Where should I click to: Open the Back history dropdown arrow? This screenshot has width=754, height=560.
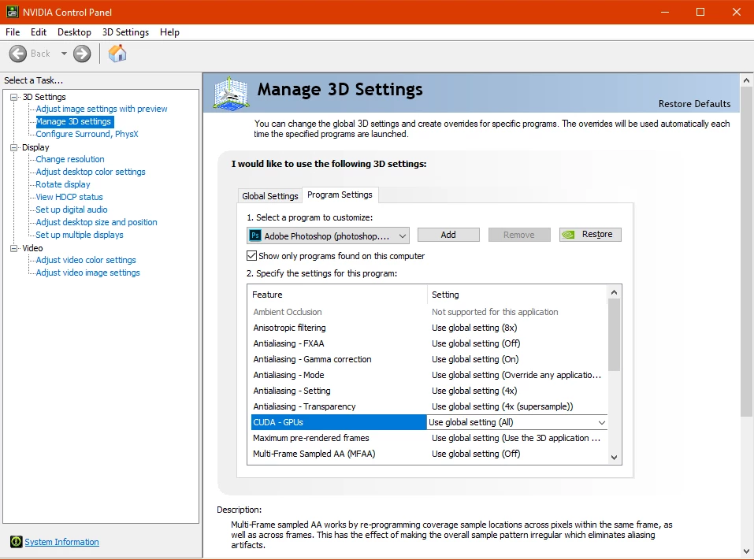pyautogui.click(x=64, y=54)
